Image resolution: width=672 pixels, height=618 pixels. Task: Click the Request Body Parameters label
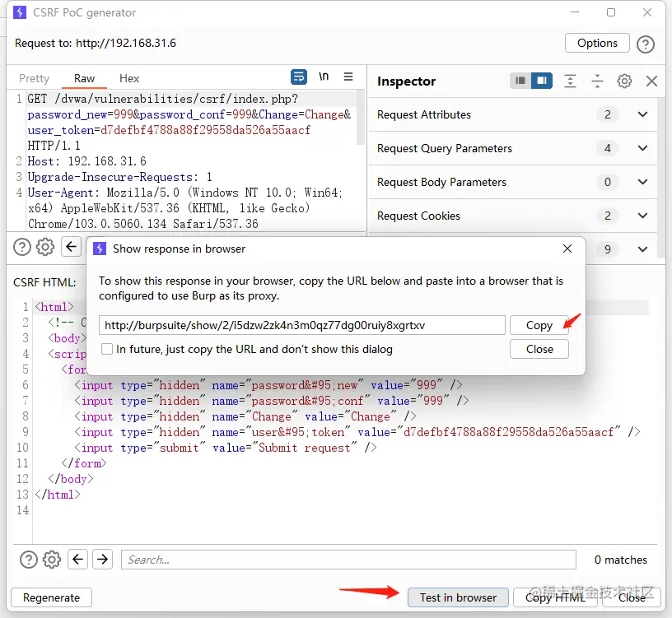[x=441, y=182]
